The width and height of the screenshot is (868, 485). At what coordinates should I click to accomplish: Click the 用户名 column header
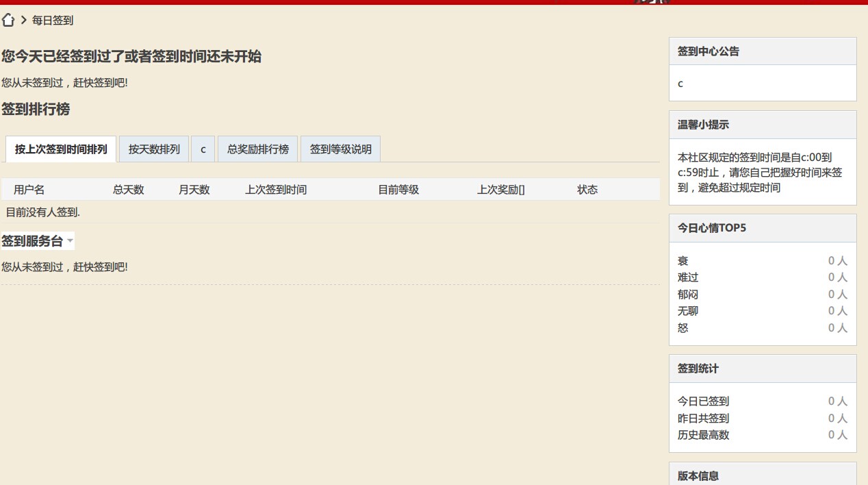click(29, 190)
